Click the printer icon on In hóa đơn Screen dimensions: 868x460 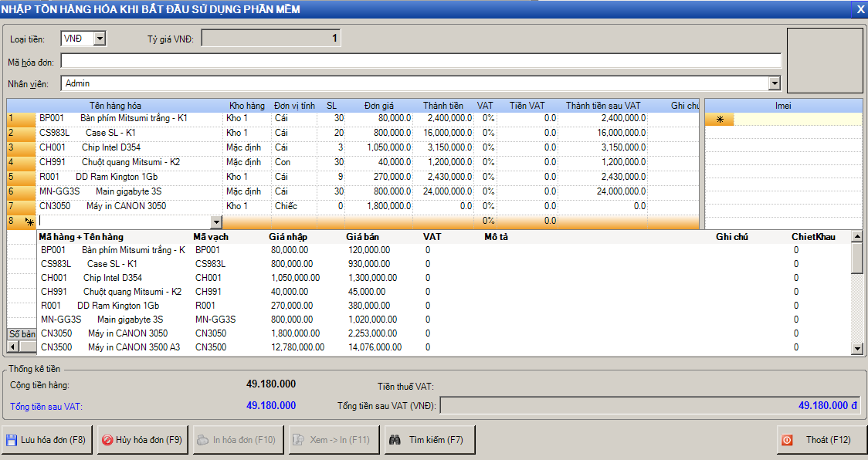coord(203,440)
